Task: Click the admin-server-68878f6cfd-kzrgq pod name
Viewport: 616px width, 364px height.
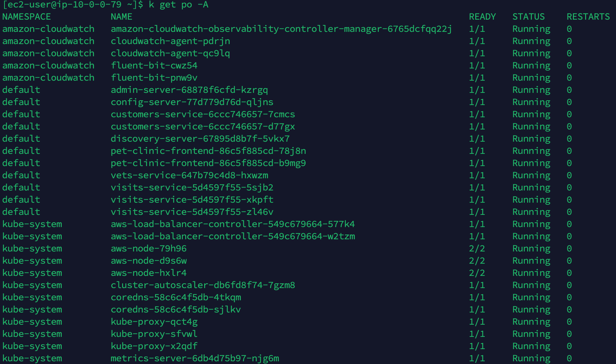Action: 189,90
